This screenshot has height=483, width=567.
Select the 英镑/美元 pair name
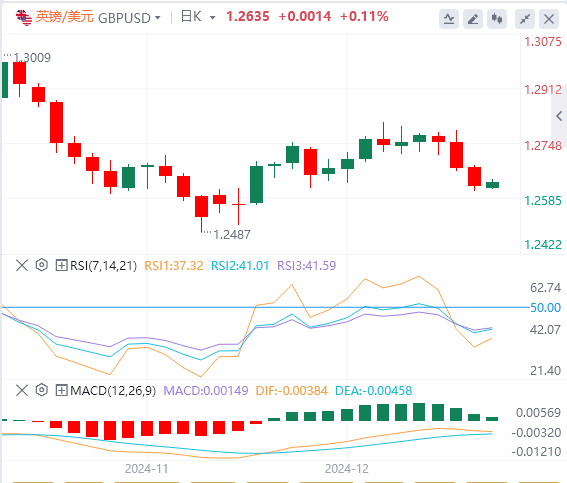pos(65,17)
